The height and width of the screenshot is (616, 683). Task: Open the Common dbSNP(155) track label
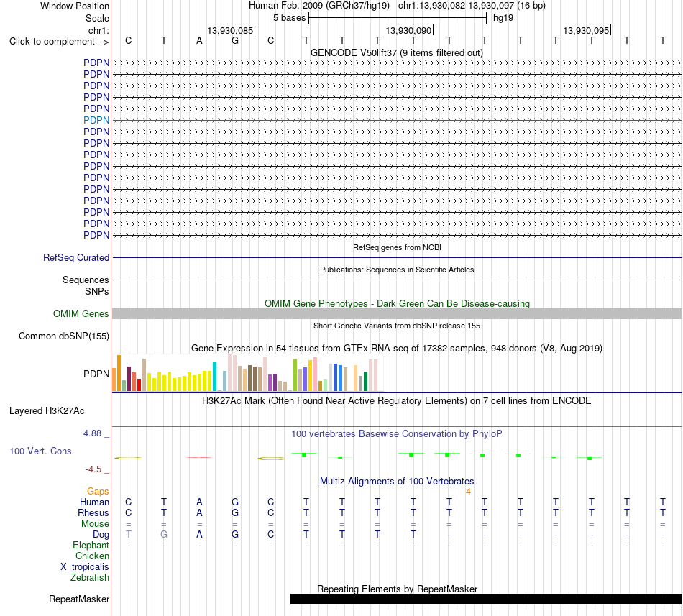pyautogui.click(x=63, y=336)
